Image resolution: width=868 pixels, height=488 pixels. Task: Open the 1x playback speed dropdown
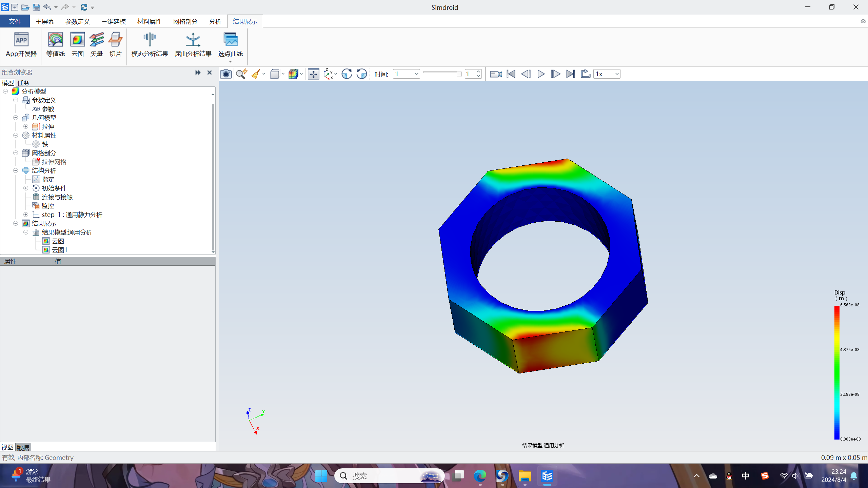(x=607, y=74)
